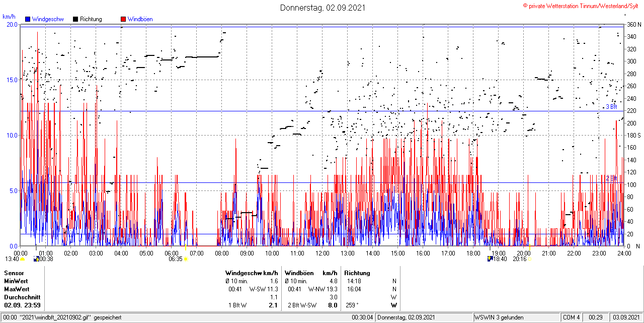This screenshot has width=644, height=323.
Task: Click the 'windbft_20210902.gif gespeichert' status message
Action: click(x=70, y=317)
